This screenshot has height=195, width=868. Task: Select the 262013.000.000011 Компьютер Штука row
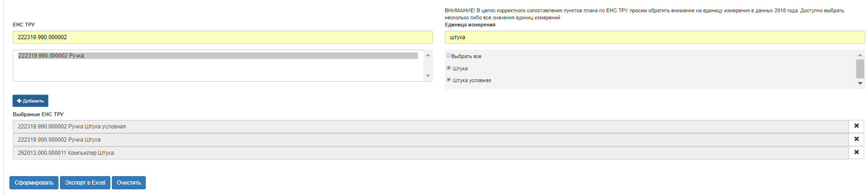431,153
